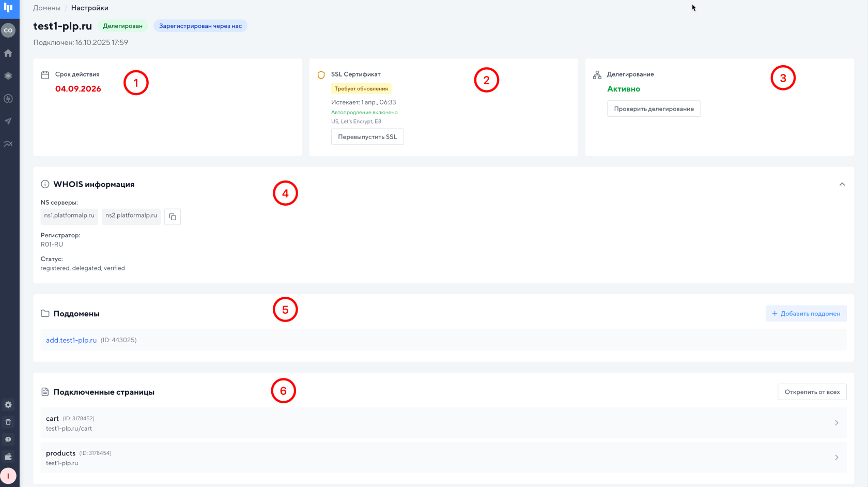Open the analytics chart sidebar icon

tap(8, 144)
